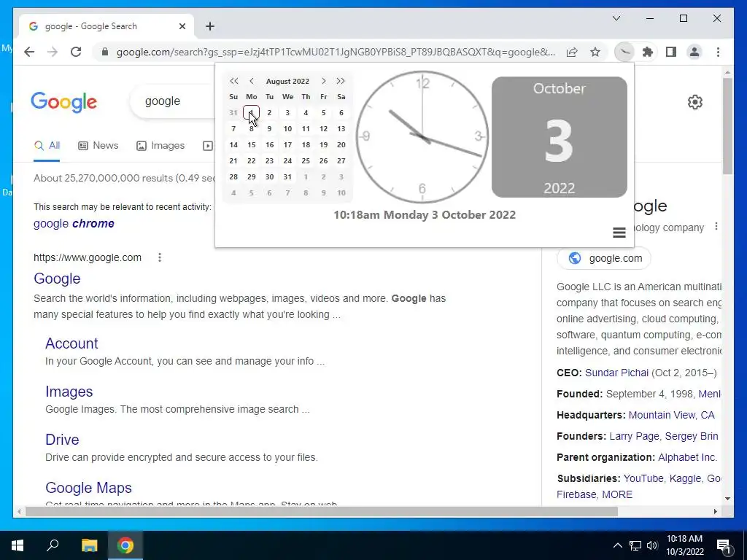Click the search box containing google
This screenshot has height=560, width=747.
(x=171, y=101)
